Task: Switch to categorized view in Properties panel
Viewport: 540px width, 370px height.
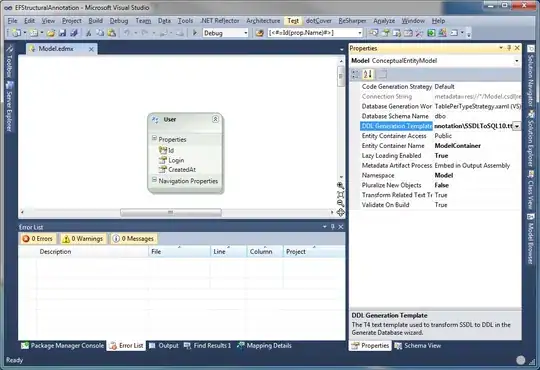Action: (356, 74)
